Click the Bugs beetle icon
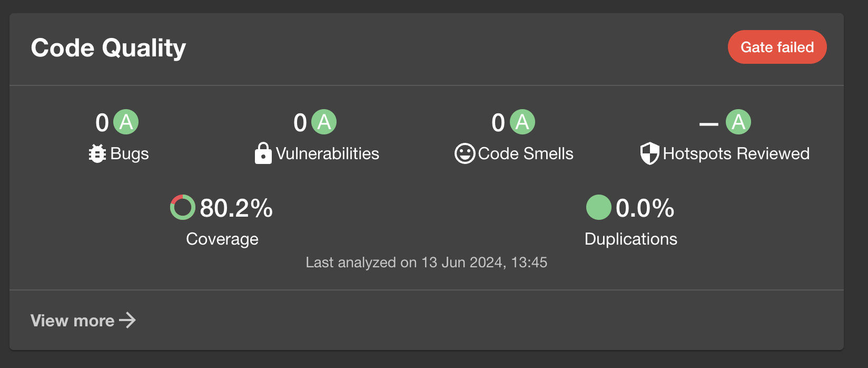868x368 pixels. tap(97, 154)
